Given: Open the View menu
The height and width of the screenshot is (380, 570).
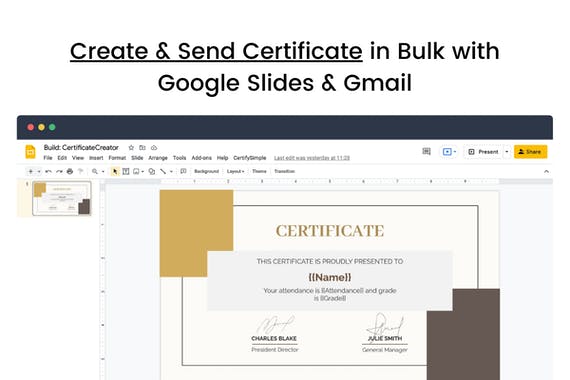Looking at the screenshot, I should pyautogui.click(x=78, y=158).
